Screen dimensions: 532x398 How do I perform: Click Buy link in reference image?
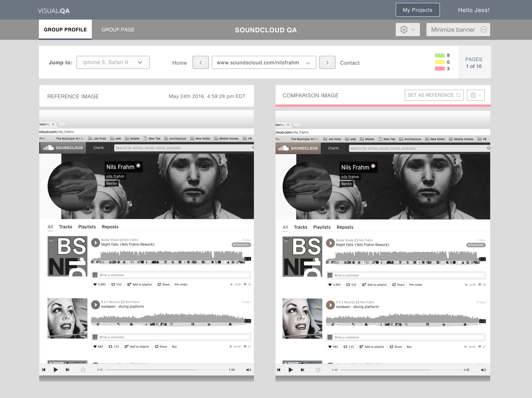coord(174,347)
